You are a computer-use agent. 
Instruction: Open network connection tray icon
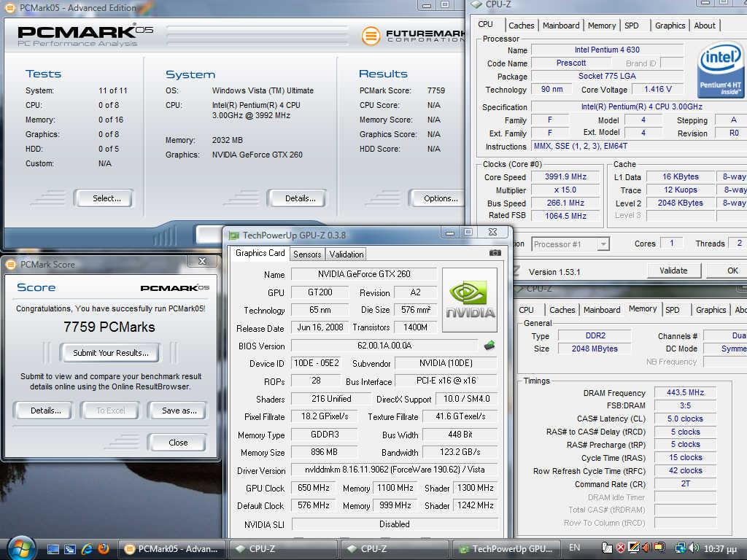(x=681, y=548)
